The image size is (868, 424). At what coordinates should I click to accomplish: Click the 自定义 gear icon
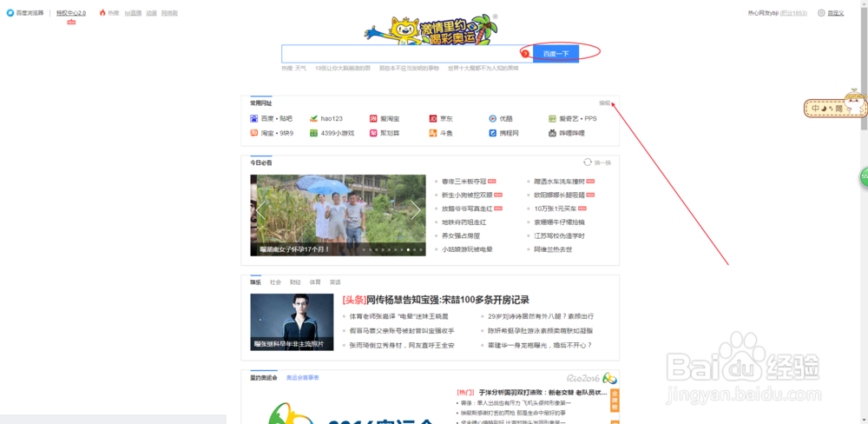point(821,13)
